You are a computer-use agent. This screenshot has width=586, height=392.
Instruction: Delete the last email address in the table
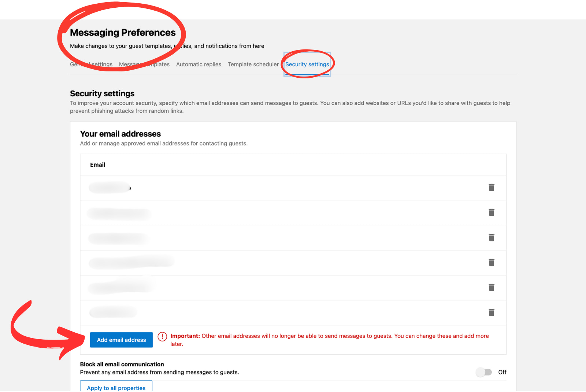click(491, 313)
